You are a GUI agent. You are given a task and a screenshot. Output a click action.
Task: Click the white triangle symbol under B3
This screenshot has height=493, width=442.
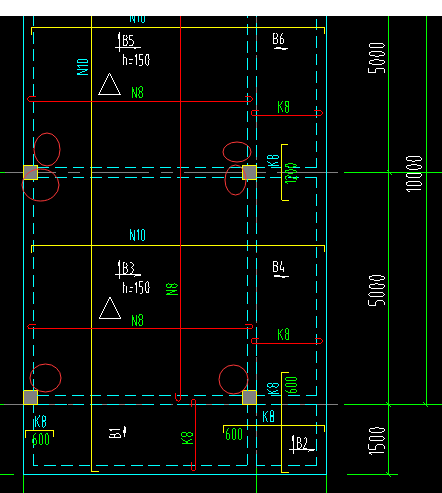[x=110, y=308]
